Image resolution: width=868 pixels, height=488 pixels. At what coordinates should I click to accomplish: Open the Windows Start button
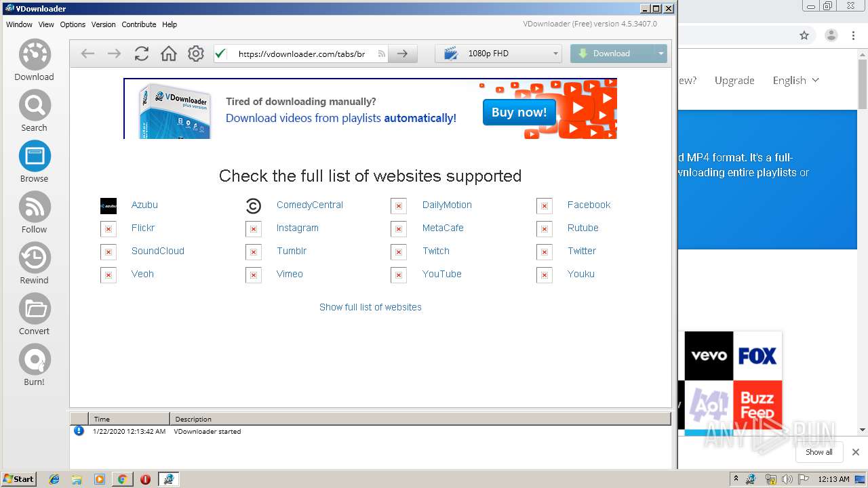(19, 479)
